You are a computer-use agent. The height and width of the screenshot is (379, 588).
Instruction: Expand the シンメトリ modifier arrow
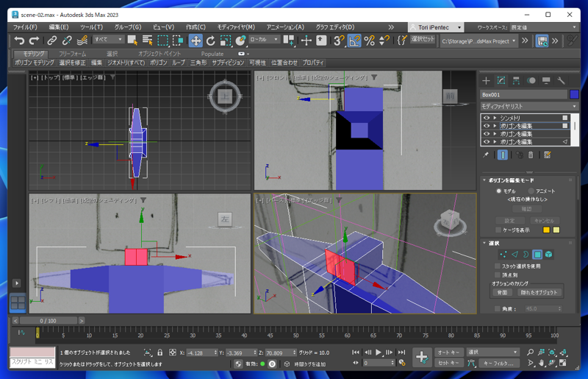(495, 118)
